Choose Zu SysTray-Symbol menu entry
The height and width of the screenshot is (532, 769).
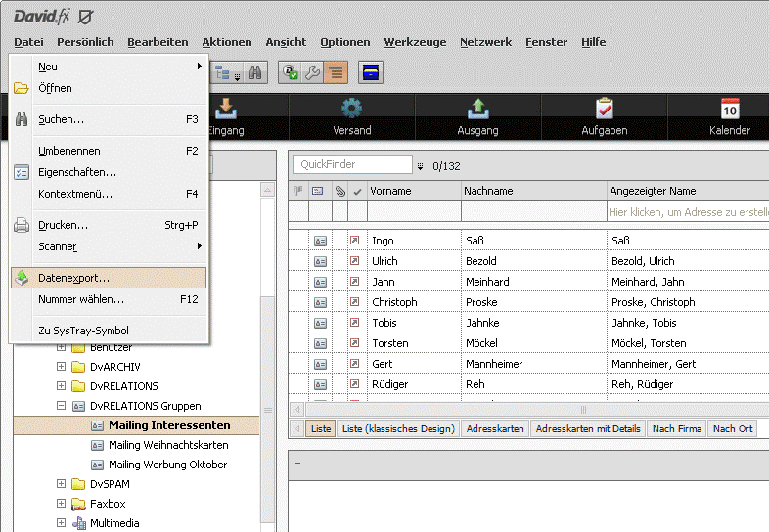109,331
